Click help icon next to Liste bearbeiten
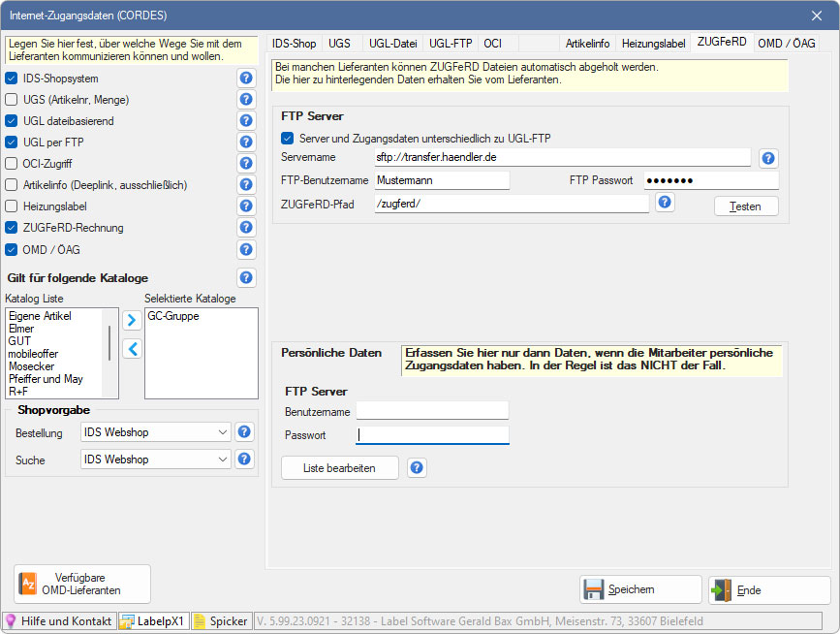The height and width of the screenshot is (634, 840). coord(417,468)
